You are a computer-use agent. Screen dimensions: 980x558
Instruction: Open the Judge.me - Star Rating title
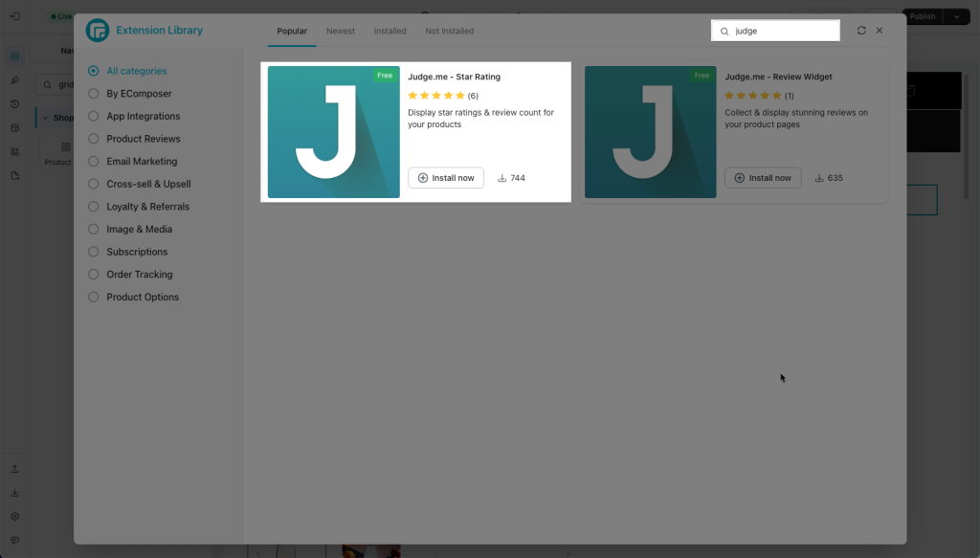[455, 77]
